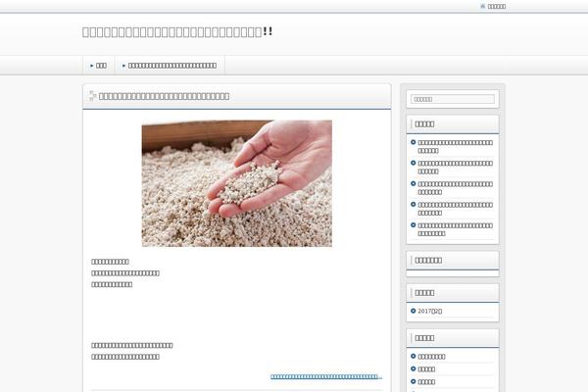Open the fifth recent post link in sidebar

coord(456,229)
